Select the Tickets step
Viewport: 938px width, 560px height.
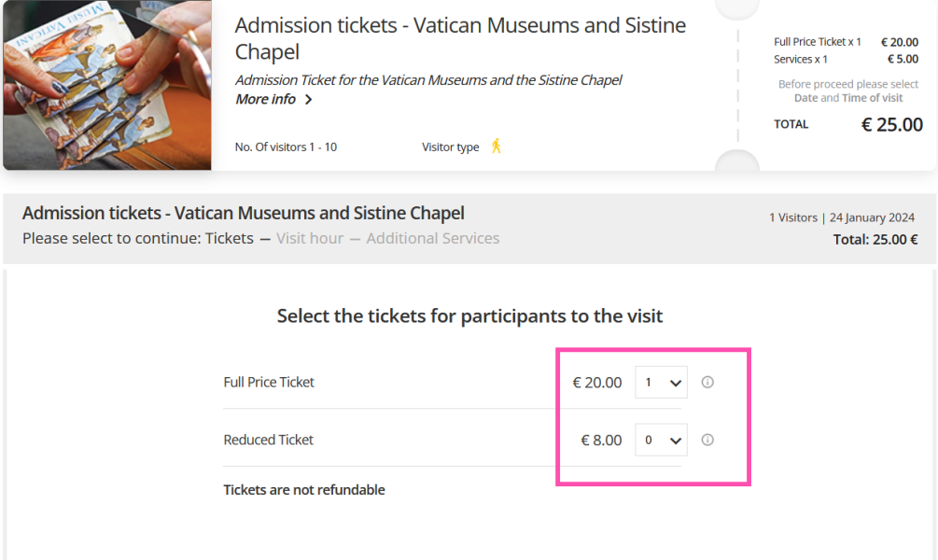tap(230, 238)
